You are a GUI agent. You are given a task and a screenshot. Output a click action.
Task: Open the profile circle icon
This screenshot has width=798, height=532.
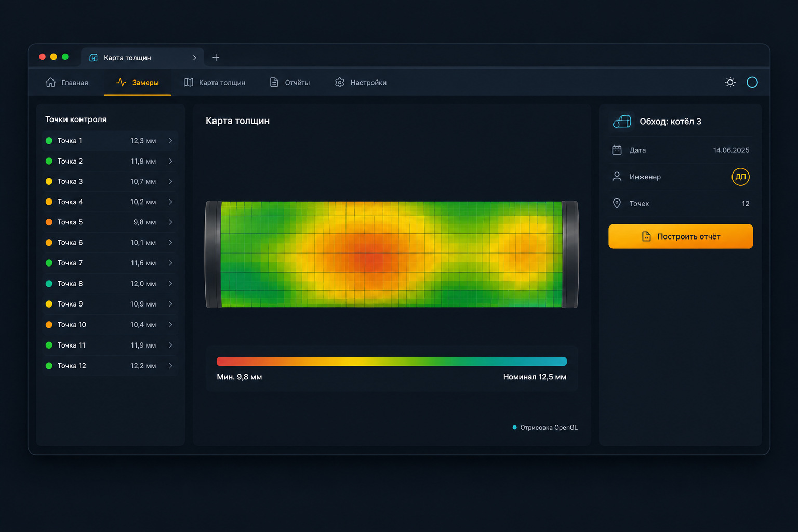[x=752, y=82]
